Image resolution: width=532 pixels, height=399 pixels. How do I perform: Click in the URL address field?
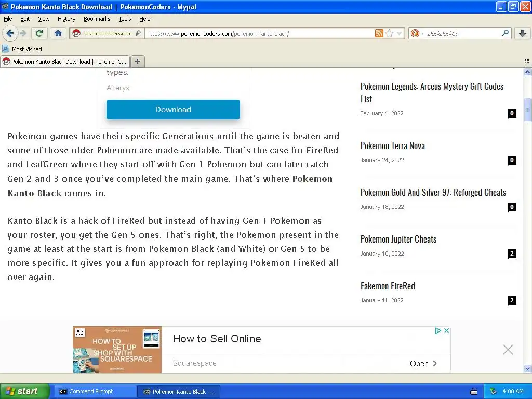[x=260, y=34]
